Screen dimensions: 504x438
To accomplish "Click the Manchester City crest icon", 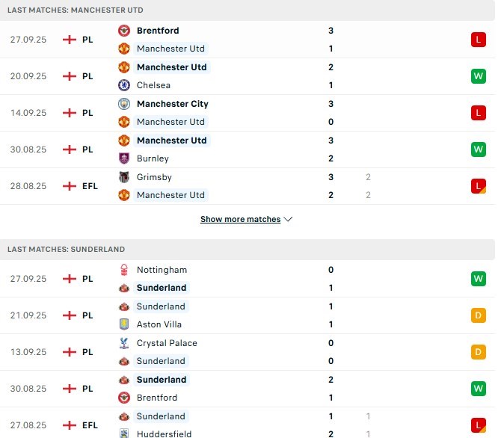I will tap(124, 104).
